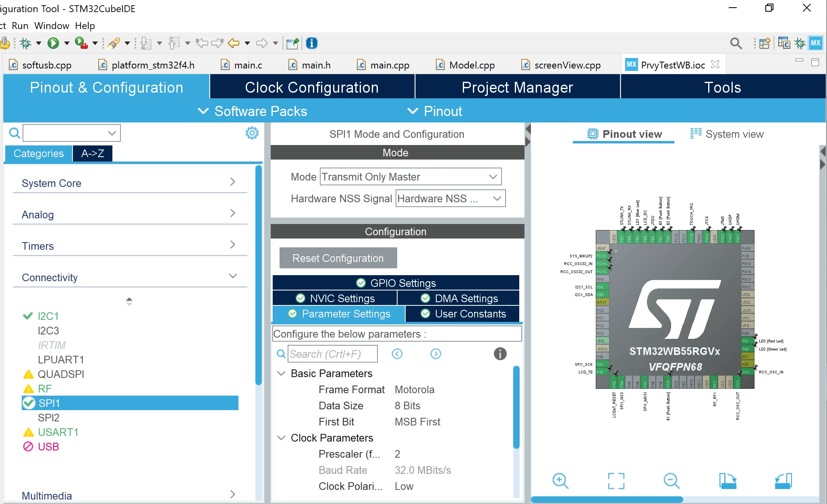Collapse the Basic Parameters group
This screenshot has height=504, width=827.
point(281,373)
